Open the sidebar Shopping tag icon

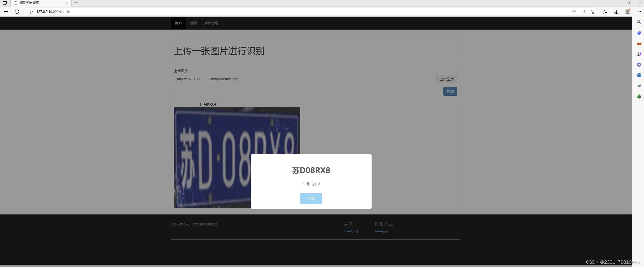(639, 33)
